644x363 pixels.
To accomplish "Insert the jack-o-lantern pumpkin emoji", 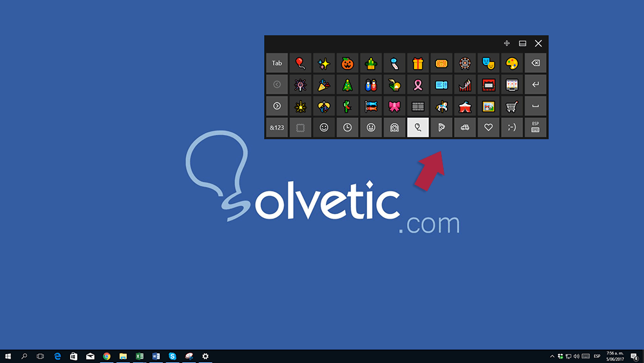I will [348, 63].
